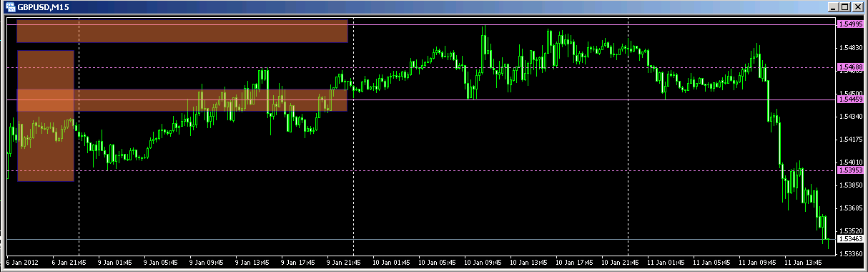This screenshot has width=868, height=272.
Task: Select the 1.54688 dashed line price label
Action: 850,67
